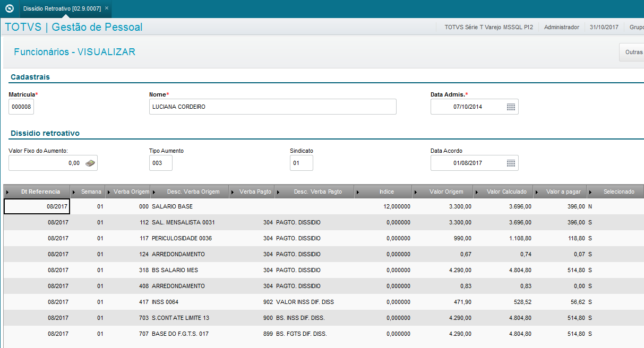Image resolution: width=644 pixels, height=348 pixels.
Task: Click the TOTVS logo icon in title bar
Action: click(9, 8)
